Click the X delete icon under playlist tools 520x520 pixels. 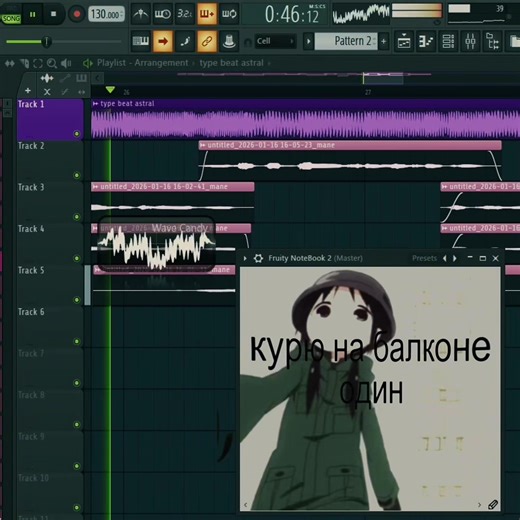(x=47, y=92)
